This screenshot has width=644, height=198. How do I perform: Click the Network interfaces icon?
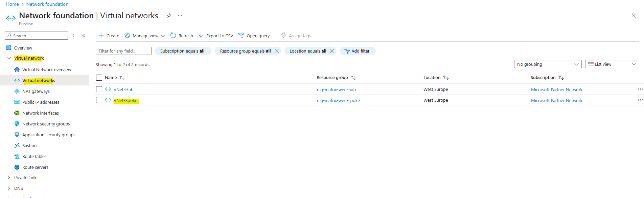pos(17,113)
